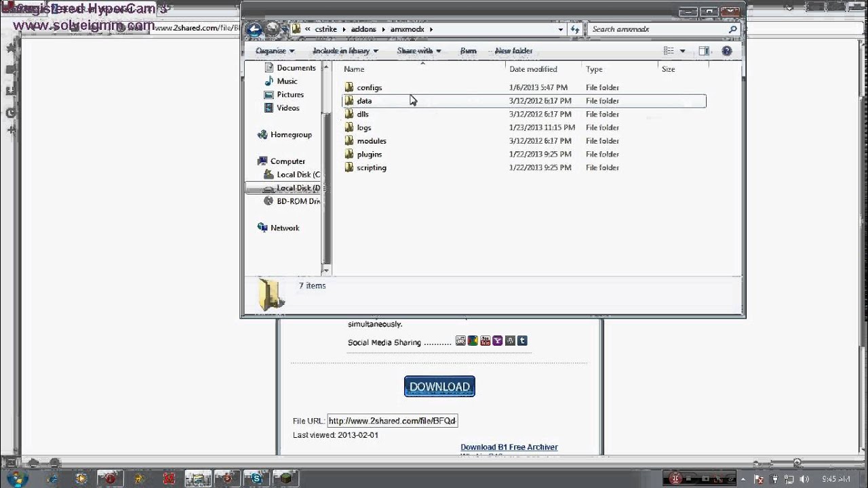Select the data folder row
Viewport: 868px width, 488px height.
tap(524, 101)
